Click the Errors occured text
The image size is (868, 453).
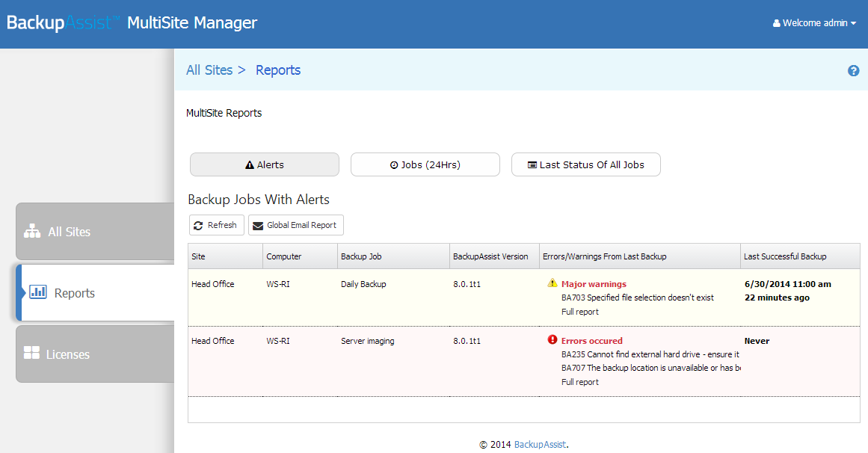point(592,341)
